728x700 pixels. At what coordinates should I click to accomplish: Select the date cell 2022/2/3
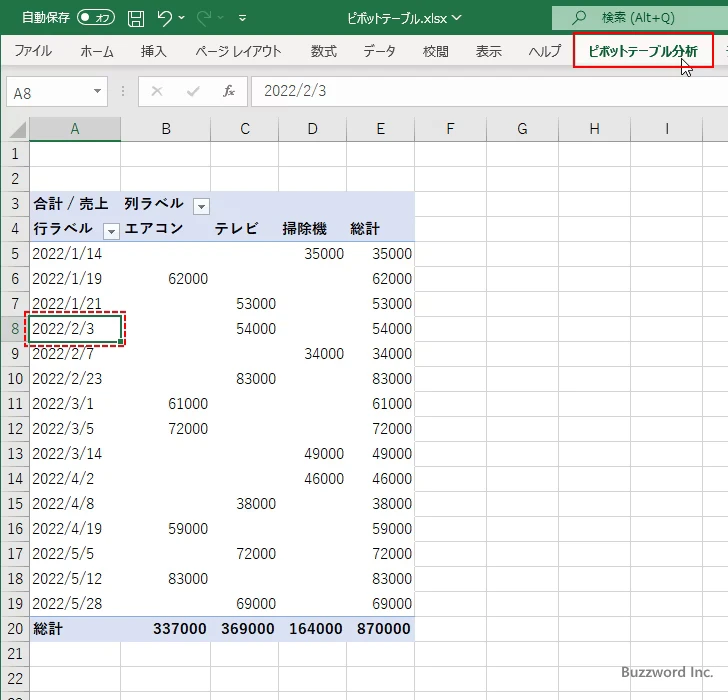tap(75, 329)
